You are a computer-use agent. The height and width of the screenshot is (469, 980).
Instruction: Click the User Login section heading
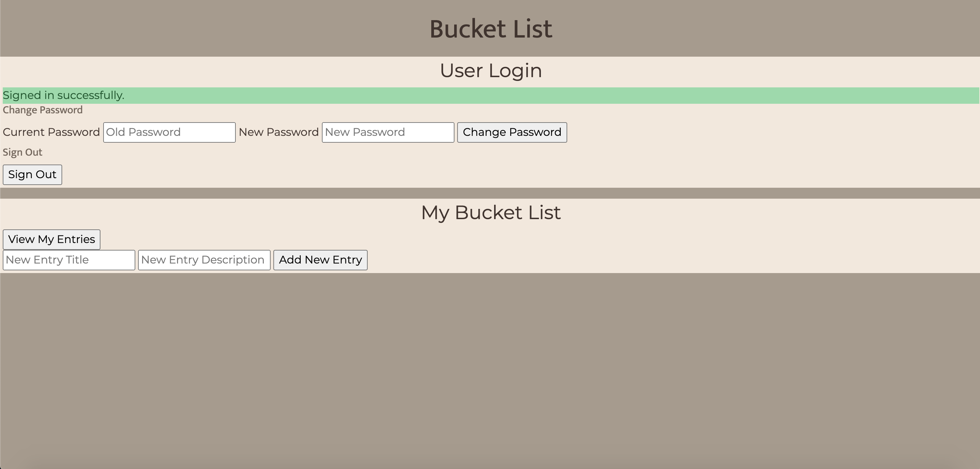tap(490, 71)
